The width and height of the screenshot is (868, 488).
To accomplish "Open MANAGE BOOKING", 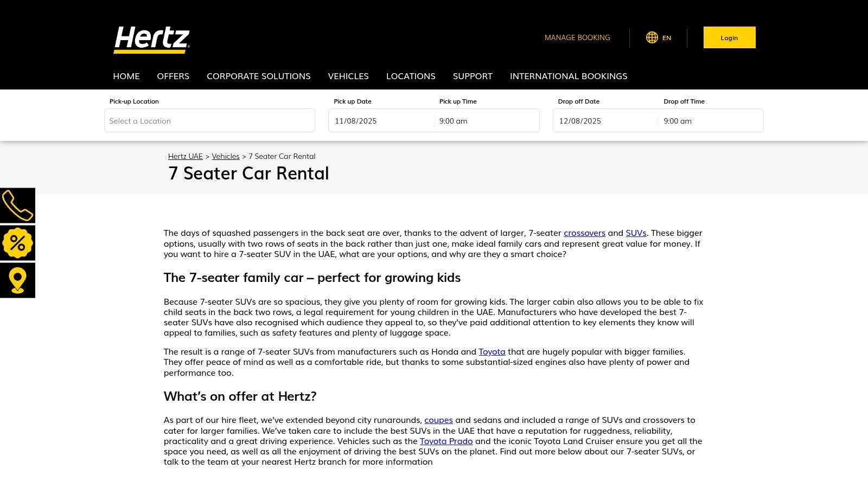I will click(x=577, y=37).
